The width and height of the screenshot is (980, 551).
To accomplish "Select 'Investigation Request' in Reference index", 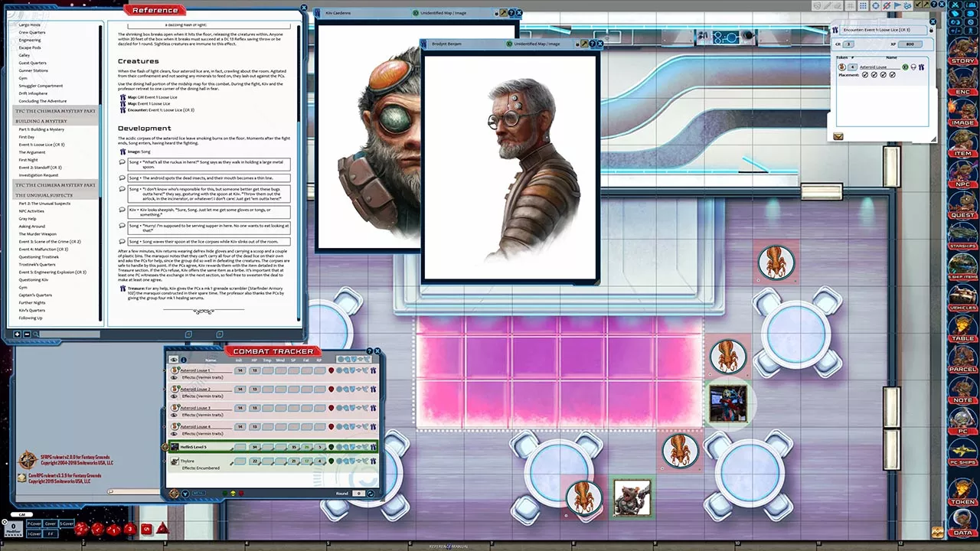I will click(x=38, y=175).
